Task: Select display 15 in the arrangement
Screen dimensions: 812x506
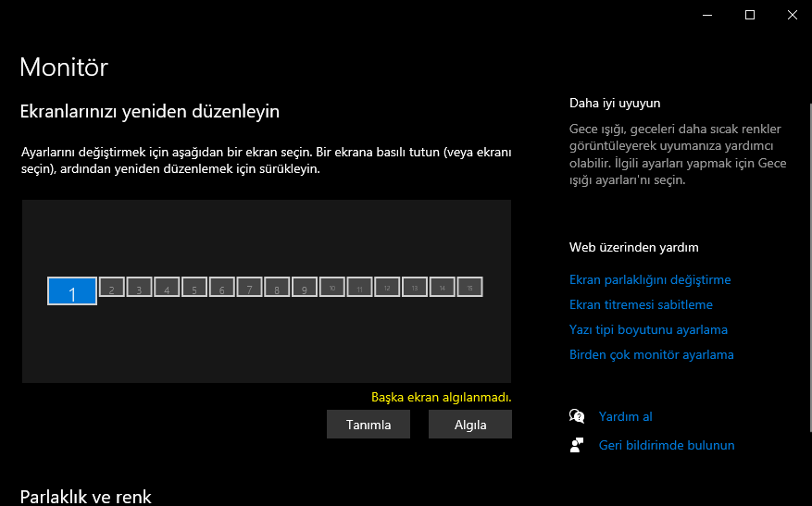Action: pyautogui.click(x=469, y=287)
